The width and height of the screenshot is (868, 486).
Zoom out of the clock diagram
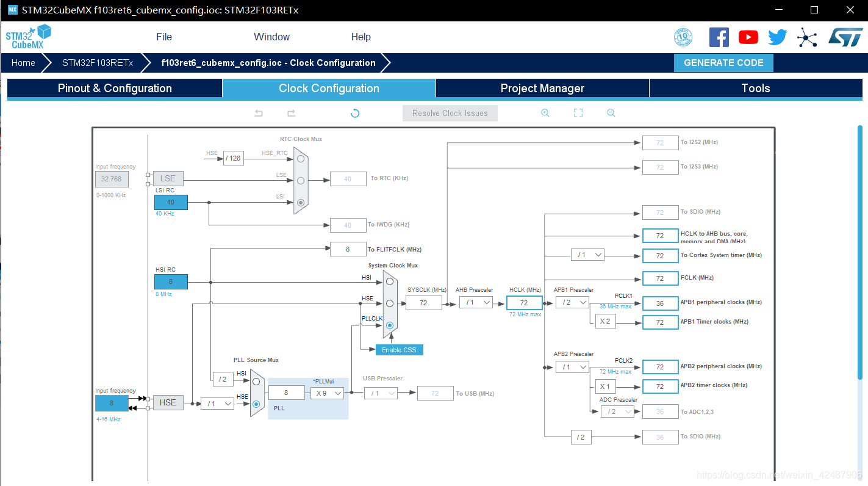(611, 113)
